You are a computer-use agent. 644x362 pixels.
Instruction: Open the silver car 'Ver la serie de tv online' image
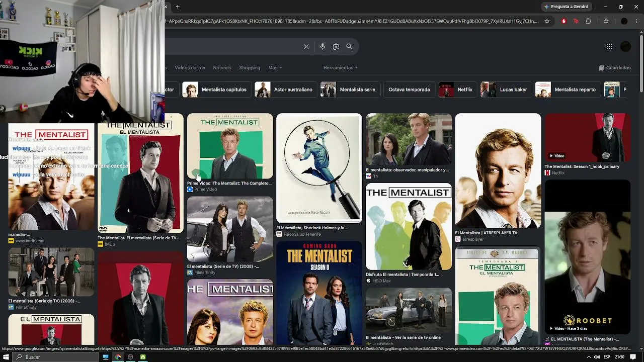pos(409,310)
